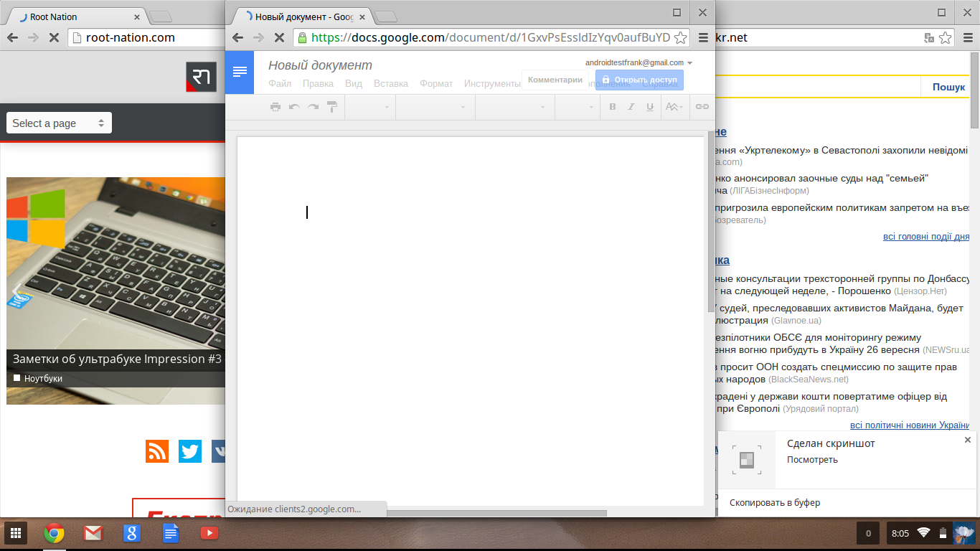Screen dimensions: 980x551
Task: Open the Ноутбуки category link
Action: (x=43, y=378)
